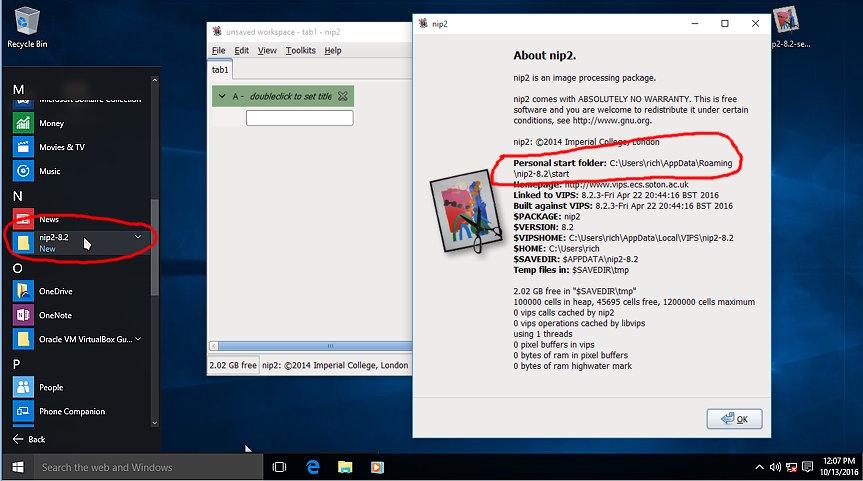The image size is (863, 481).
Task: Open the Money app tile
Action: click(x=23, y=123)
